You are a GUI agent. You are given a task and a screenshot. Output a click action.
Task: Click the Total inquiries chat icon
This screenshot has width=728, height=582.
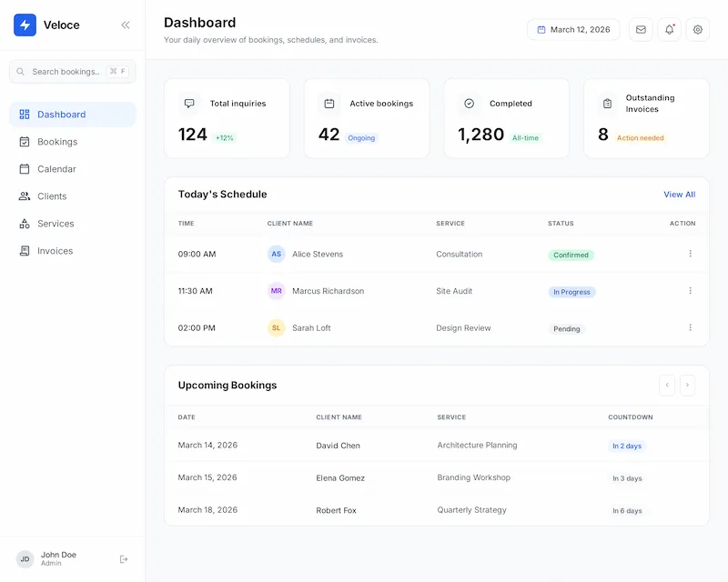[x=189, y=104]
